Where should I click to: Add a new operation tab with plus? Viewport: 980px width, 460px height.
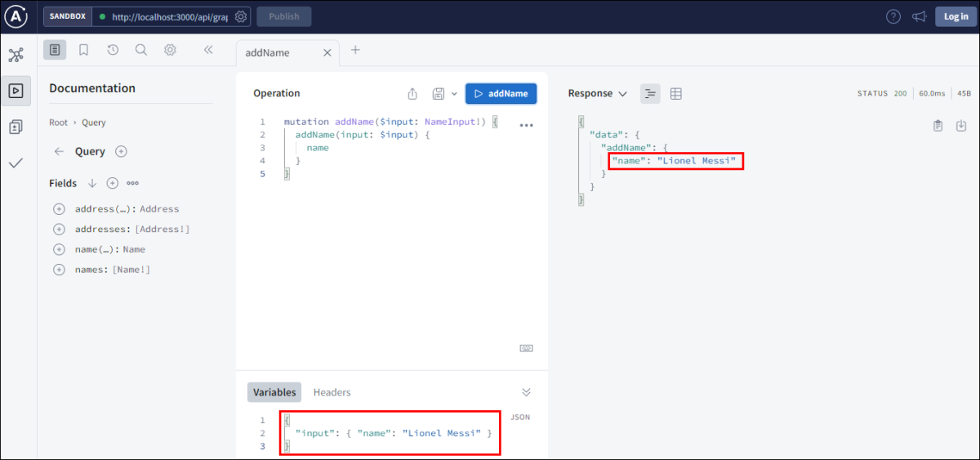[x=355, y=50]
